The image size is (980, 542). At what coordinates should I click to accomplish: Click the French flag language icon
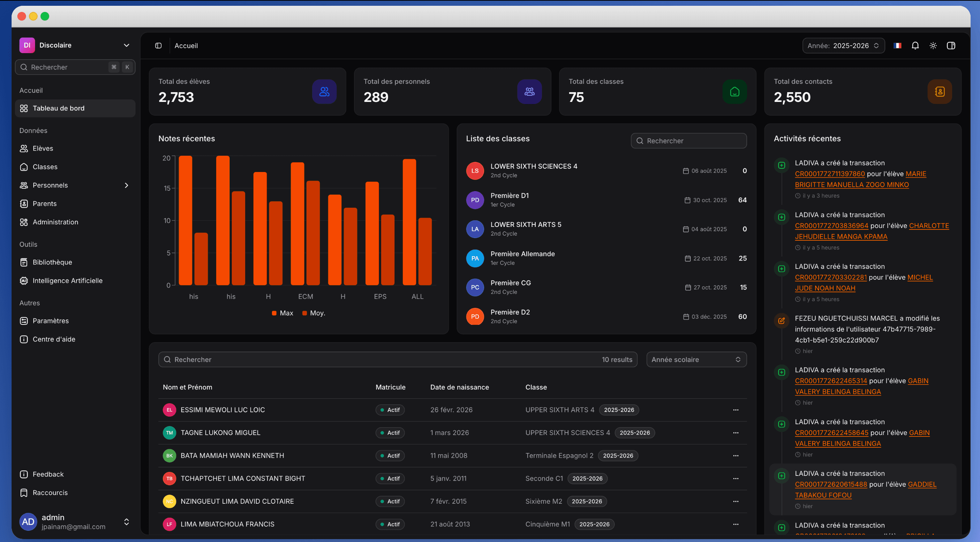tap(898, 46)
